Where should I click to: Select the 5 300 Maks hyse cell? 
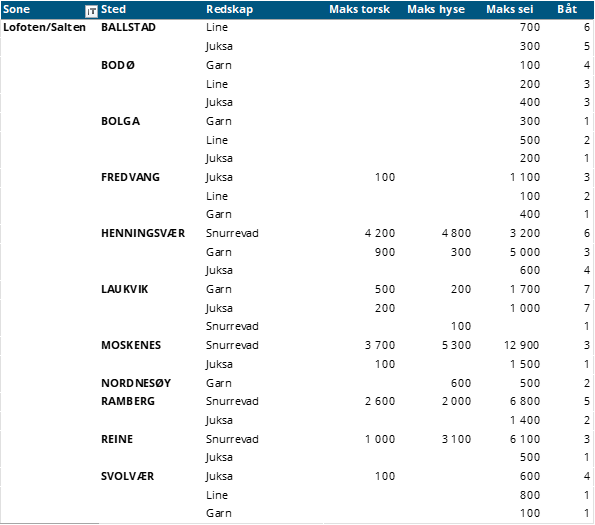[456, 345]
